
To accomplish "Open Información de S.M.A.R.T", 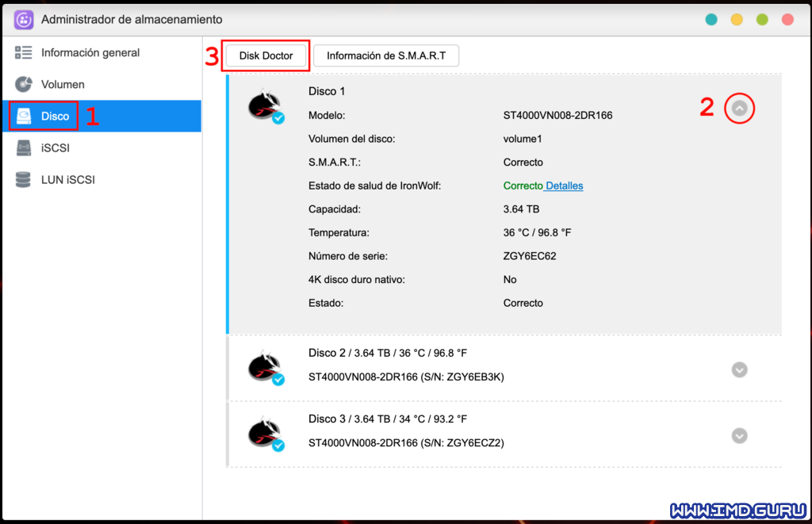I will 386,55.
